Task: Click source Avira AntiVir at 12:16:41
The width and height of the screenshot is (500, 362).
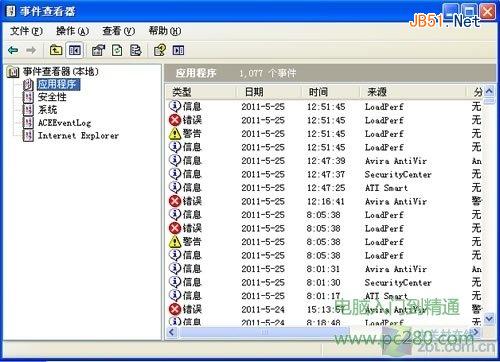Action: pyautogui.click(x=396, y=201)
